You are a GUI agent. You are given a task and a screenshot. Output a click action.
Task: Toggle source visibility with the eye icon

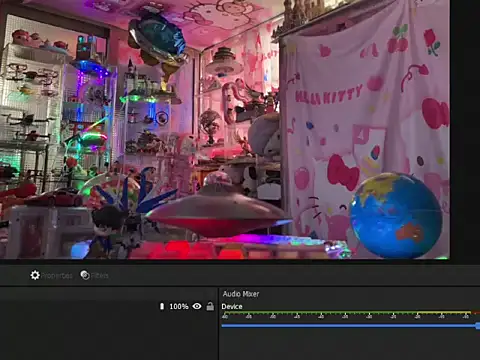click(197, 306)
